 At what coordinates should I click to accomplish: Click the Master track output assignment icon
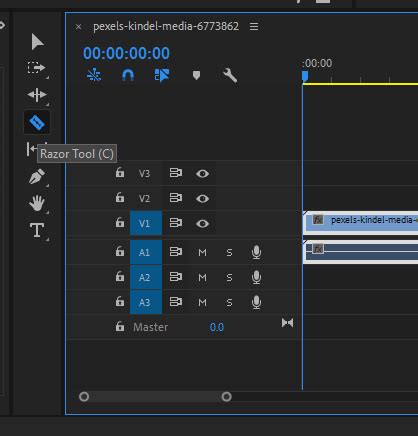pos(287,323)
